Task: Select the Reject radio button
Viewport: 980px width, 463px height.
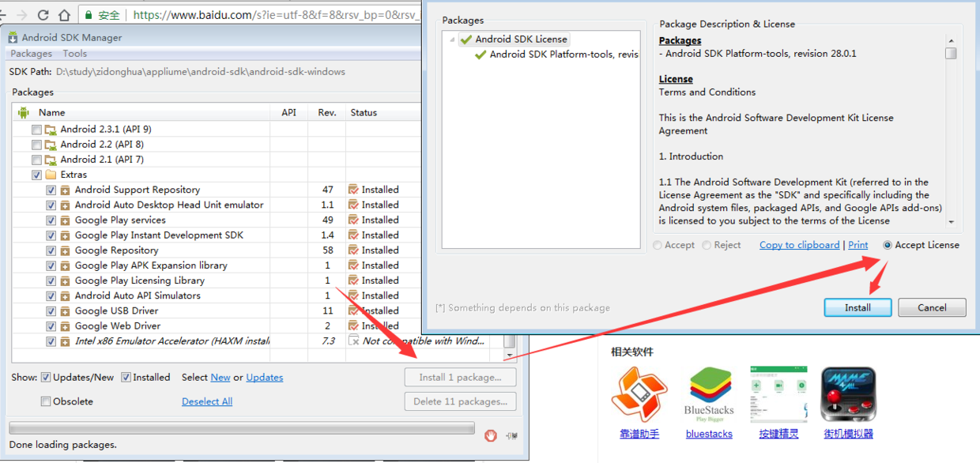Action: (x=707, y=246)
